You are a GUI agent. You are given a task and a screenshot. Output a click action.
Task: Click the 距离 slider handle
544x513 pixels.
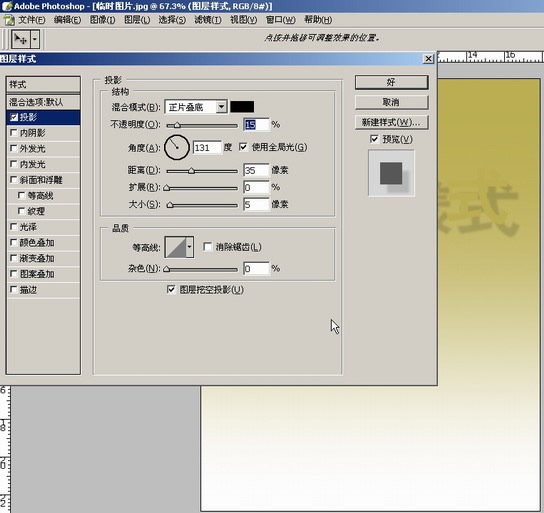(x=191, y=171)
